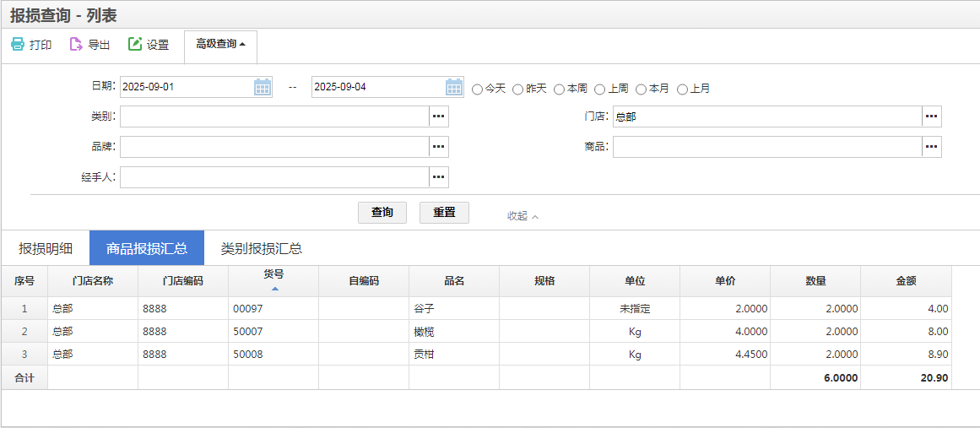980x428 pixels.
Task: Open the start date calendar picker
Action: [x=263, y=87]
